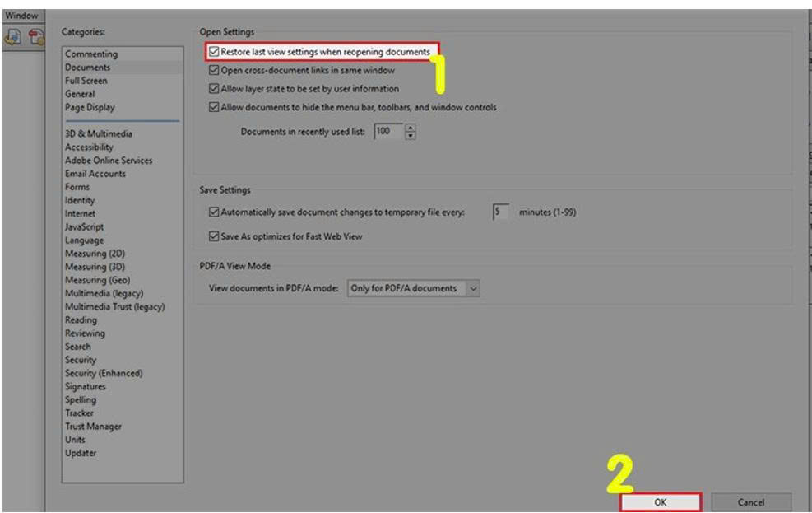
Task: Toggle Automatically save document changes checkbox
Action: coord(214,212)
